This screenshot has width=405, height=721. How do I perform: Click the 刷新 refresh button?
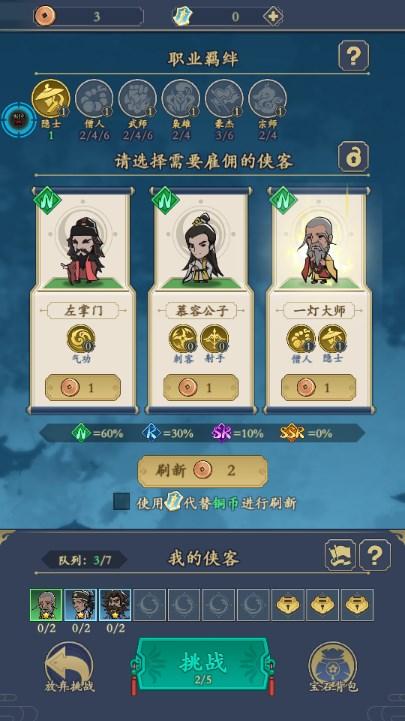pyautogui.click(x=203, y=471)
